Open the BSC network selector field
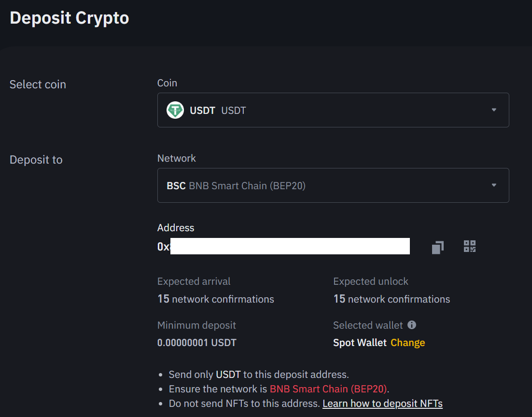This screenshot has height=417, width=532. tap(333, 185)
